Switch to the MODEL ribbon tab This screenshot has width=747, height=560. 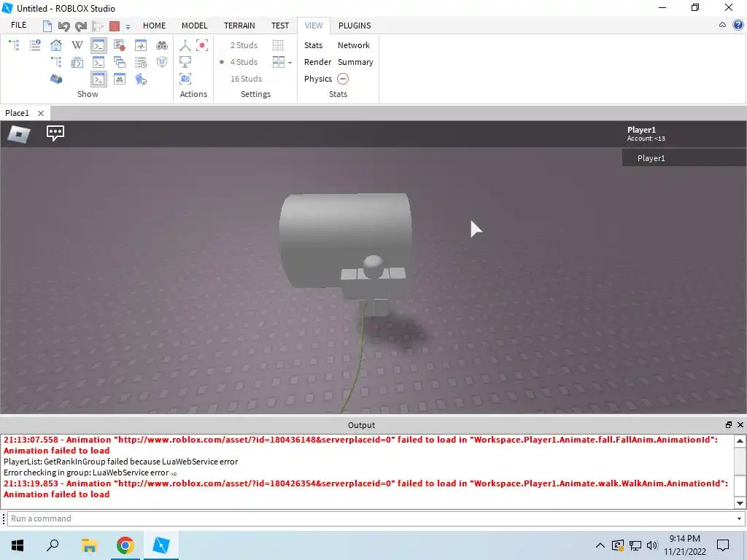[x=194, y=26]
